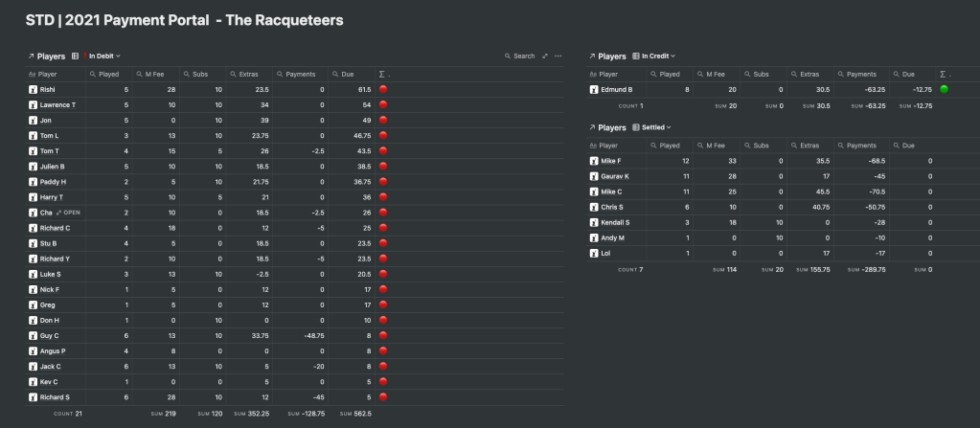Click the Search icon in the In Debit table
Viewport: 980px width, 428px height.
pos(508,56)
